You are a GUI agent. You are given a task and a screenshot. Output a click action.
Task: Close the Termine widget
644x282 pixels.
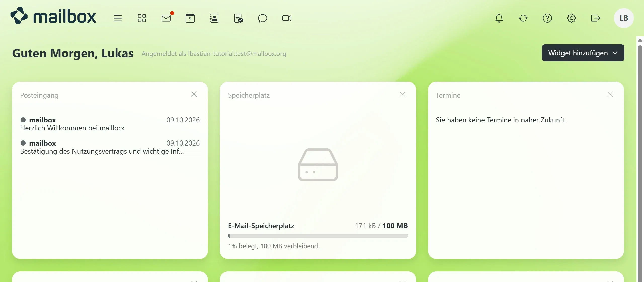[x=610, y=94]
